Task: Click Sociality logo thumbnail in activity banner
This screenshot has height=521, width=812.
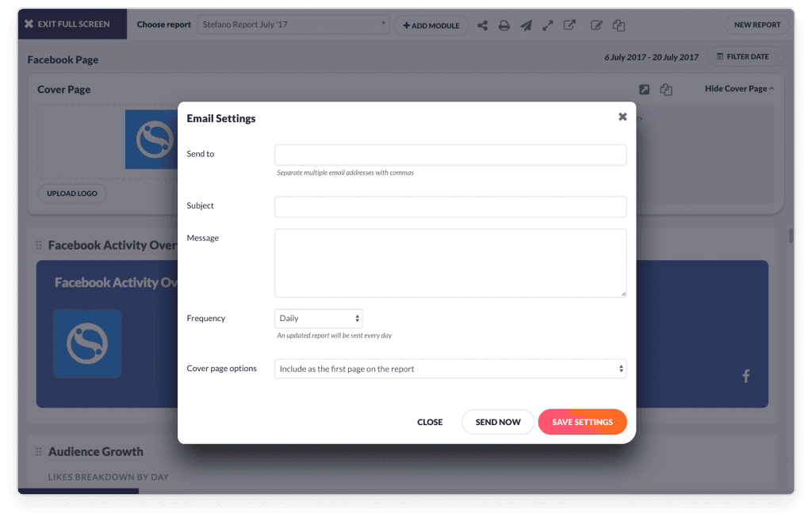Action: (x=87, y=343)
